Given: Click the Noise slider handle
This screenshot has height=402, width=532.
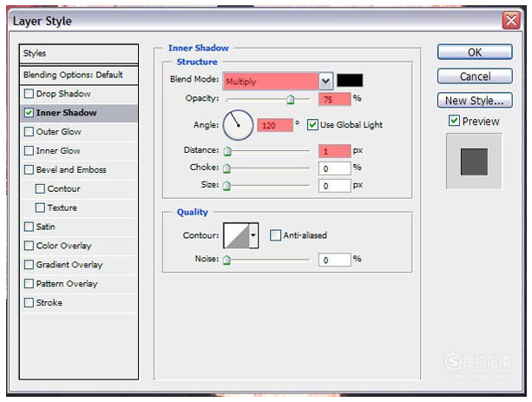Looking at the screenshot, I should [x=227, y=260].
